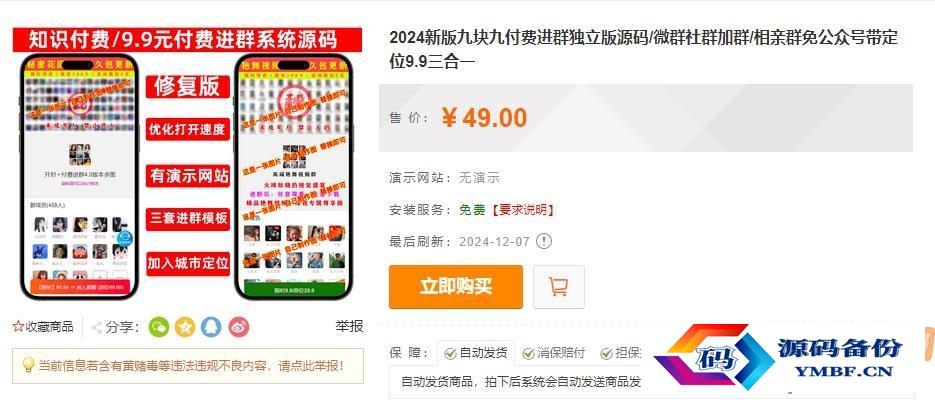Click the ￥49.00 price
This screenshot has height=402, width=935.
(484, 118)
